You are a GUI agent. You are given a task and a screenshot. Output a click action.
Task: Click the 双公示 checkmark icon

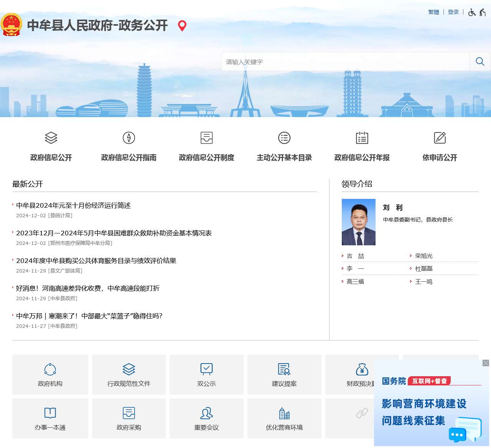tap(206, 369)
